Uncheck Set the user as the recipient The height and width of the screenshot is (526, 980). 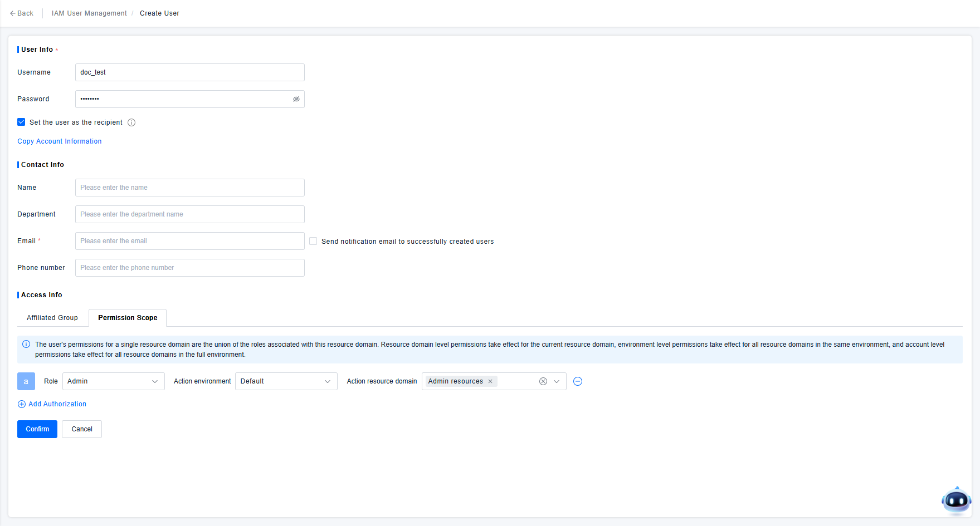tap(21, 122)
